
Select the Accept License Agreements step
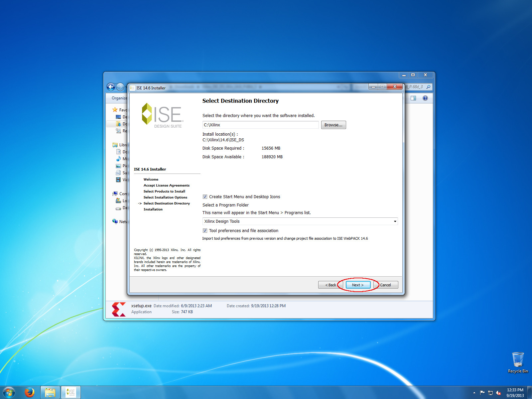[x=166, y=185]
